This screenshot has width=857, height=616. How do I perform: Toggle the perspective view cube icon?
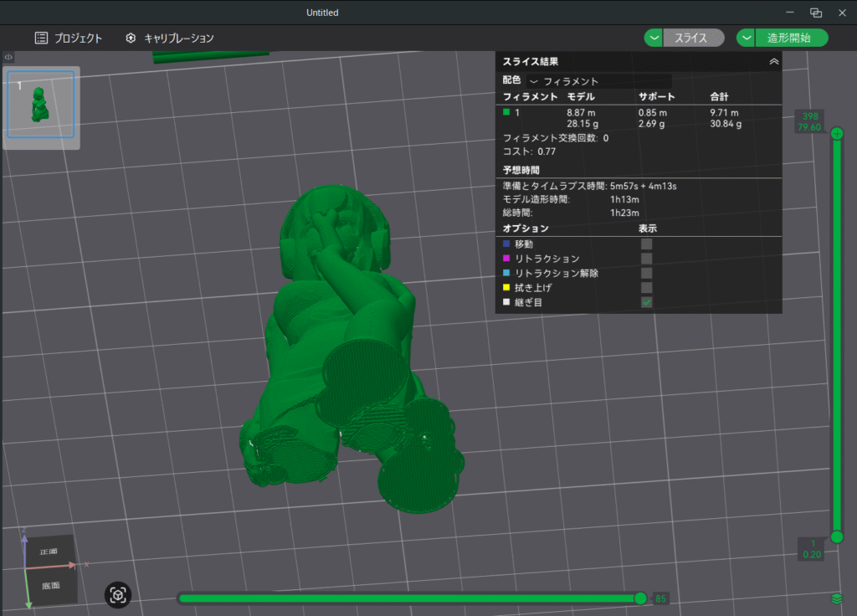[118, 595]
